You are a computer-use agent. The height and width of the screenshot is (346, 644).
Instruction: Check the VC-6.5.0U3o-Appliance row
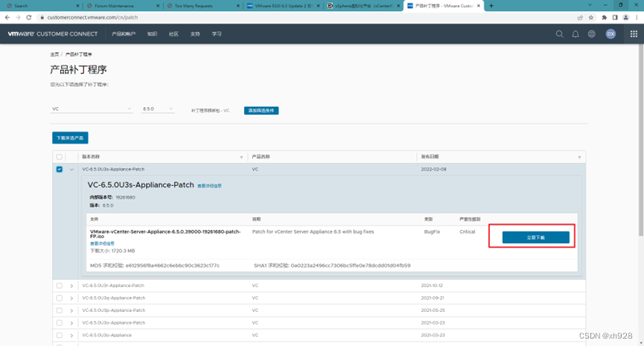(x=60, y=336)
